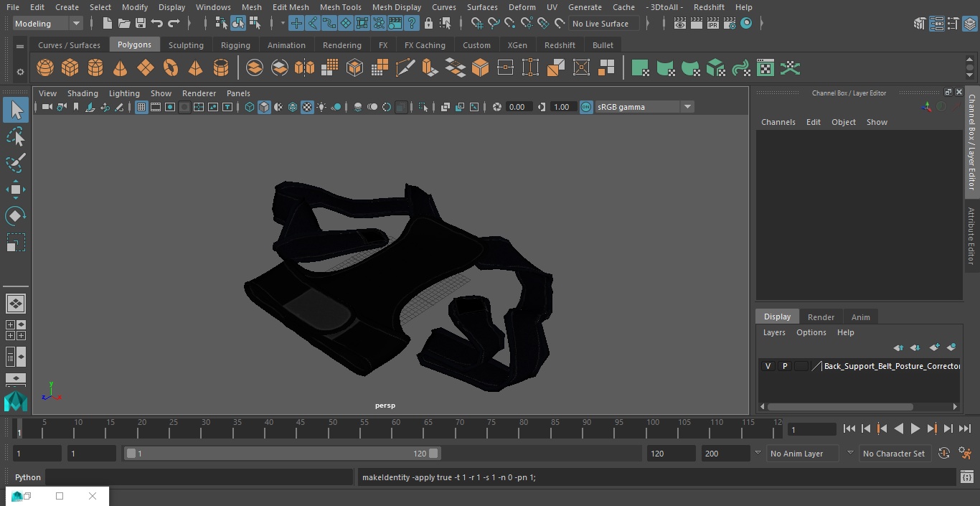980x506 pixels.
Task: Activate the Lasso Select tool
Action: click(x=16, y=136)
